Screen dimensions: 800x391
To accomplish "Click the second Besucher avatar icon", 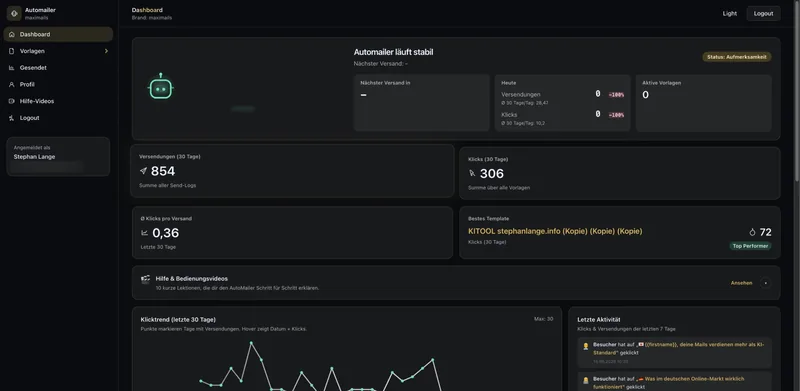I will click(585, 380).
